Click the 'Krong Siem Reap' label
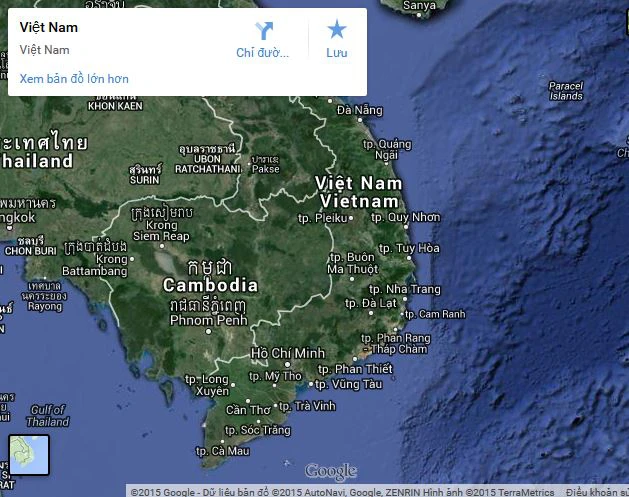The height and width of the screenshot is (497, 629). coord(161,231)
